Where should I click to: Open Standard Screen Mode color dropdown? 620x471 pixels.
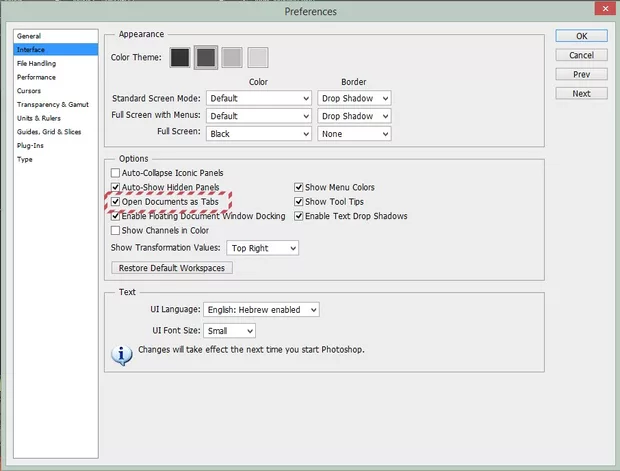[259, 98]
